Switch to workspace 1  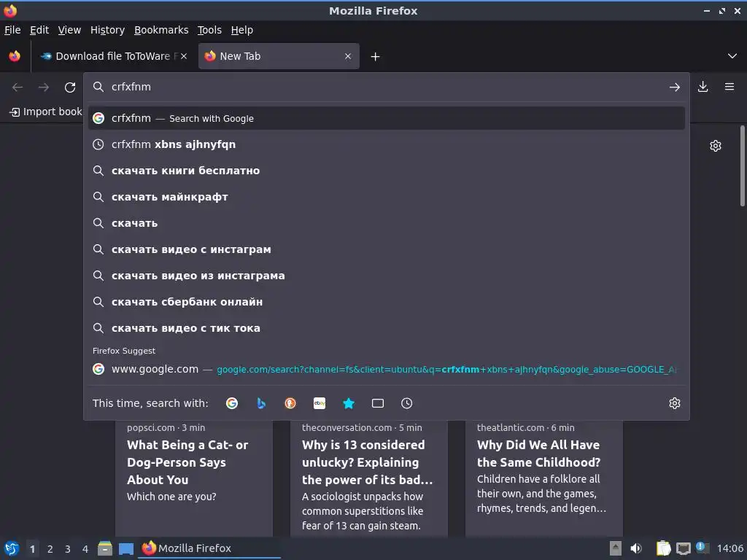pos(32,549)
